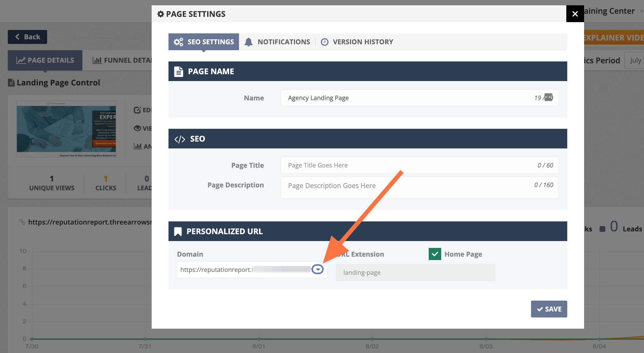The height and width of the screenshot is (353, 644).
Task: Click the landing page preview thumbnail
Action: pos(66,129)
